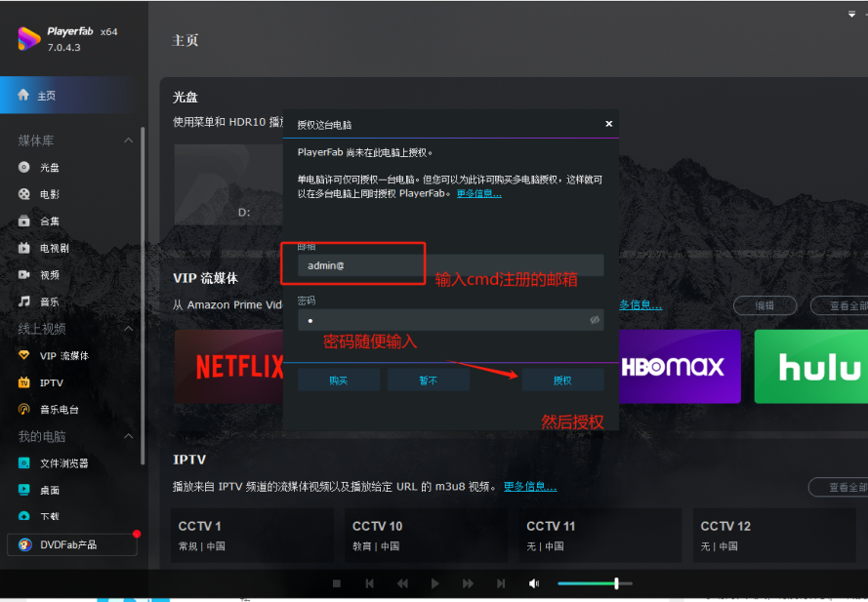Click the fast forward button
The image size is (868, 602).
tap(468, 583)
